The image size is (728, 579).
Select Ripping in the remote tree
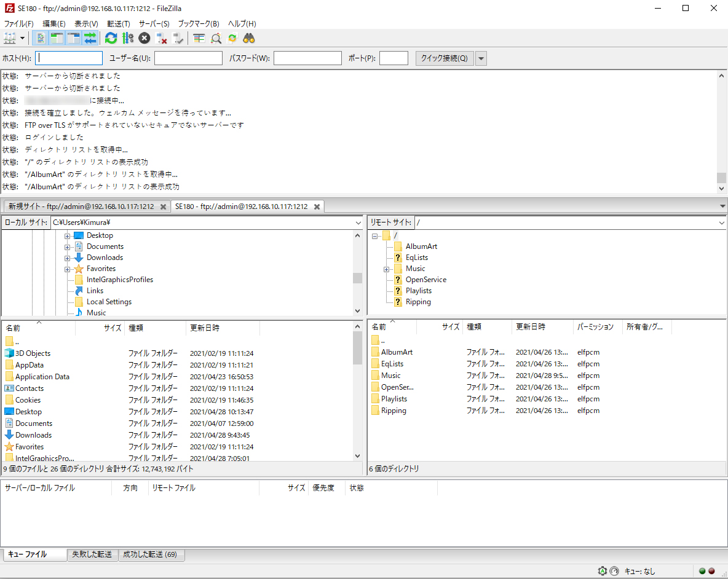(x=418, y=302)
